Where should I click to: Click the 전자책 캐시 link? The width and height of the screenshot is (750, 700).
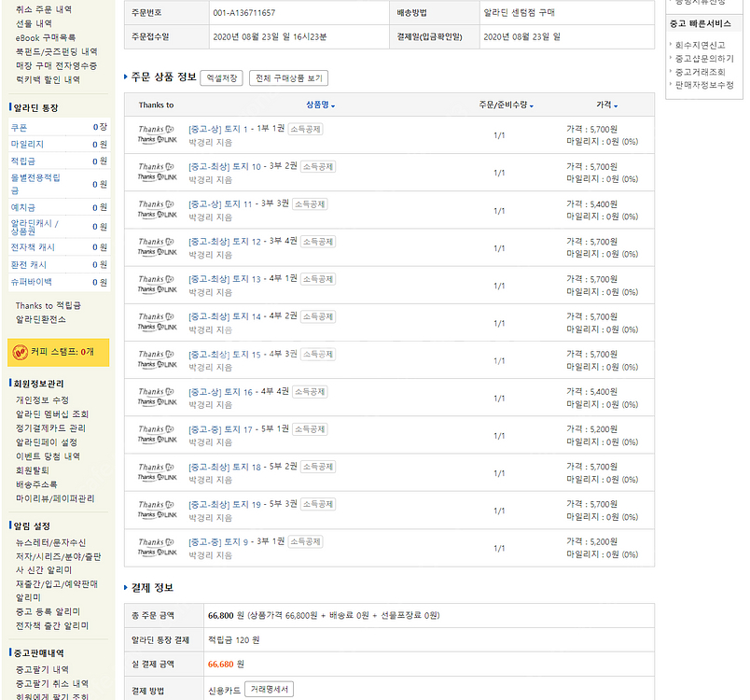pyautogui.click(x=33, y=247)
